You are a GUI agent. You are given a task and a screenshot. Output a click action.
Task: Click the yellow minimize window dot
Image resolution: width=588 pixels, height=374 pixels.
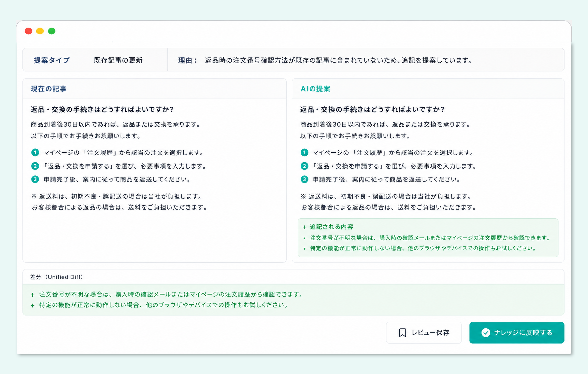pos(40,31)
